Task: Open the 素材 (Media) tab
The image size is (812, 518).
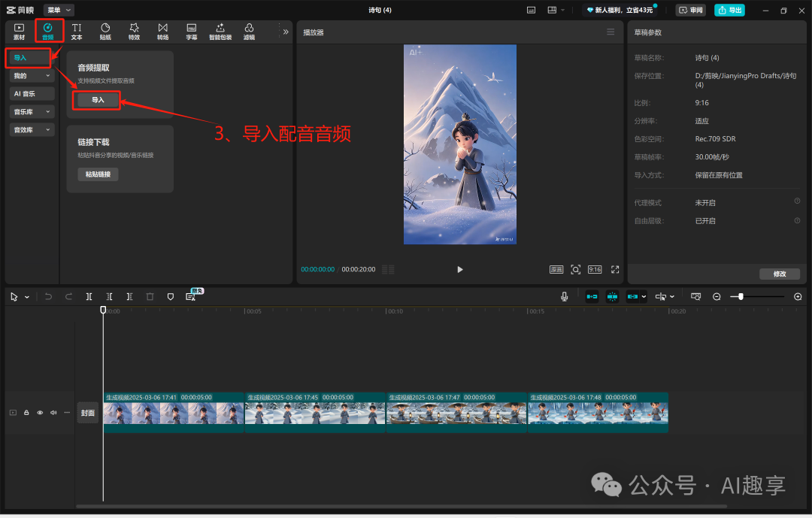Action: tap(19, 31)
